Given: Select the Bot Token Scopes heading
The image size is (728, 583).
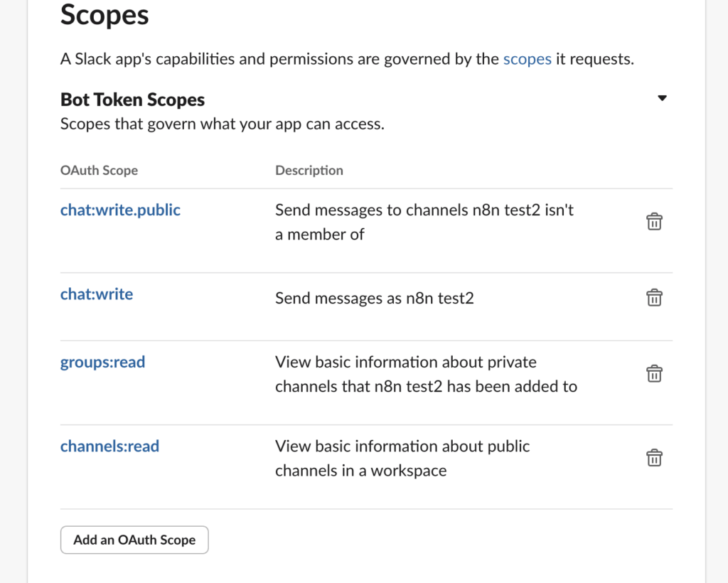Looking at the screenshot, I should [132, 100].
